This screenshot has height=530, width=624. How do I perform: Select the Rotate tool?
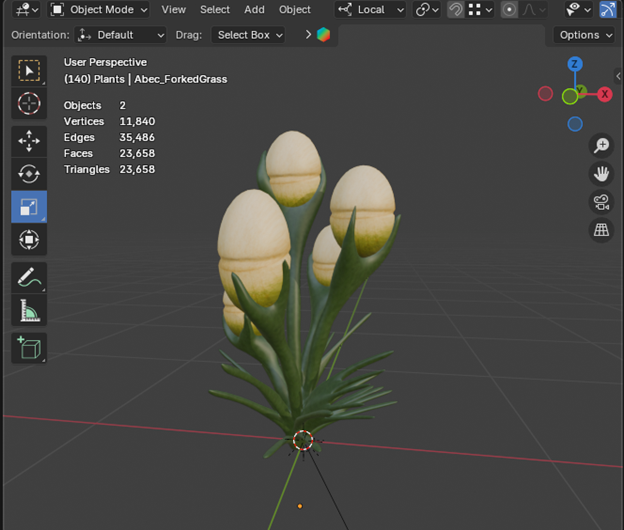tap(29, 174)
